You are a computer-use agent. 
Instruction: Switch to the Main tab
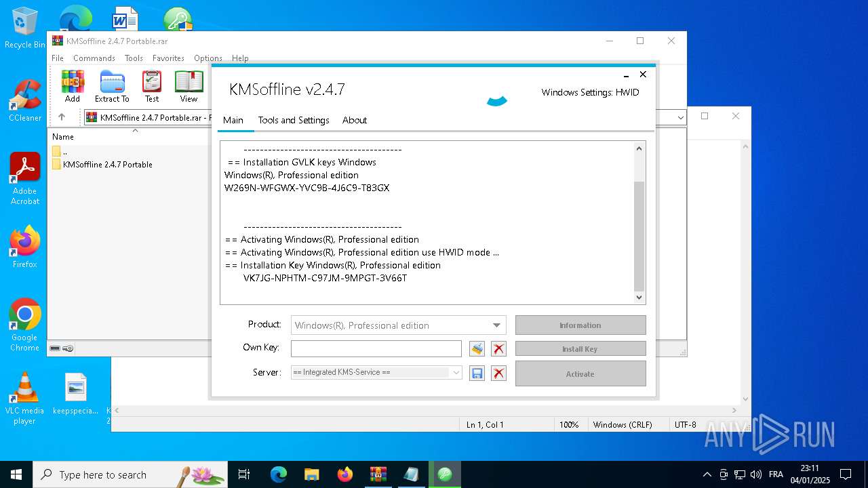(x=233, y=120)
